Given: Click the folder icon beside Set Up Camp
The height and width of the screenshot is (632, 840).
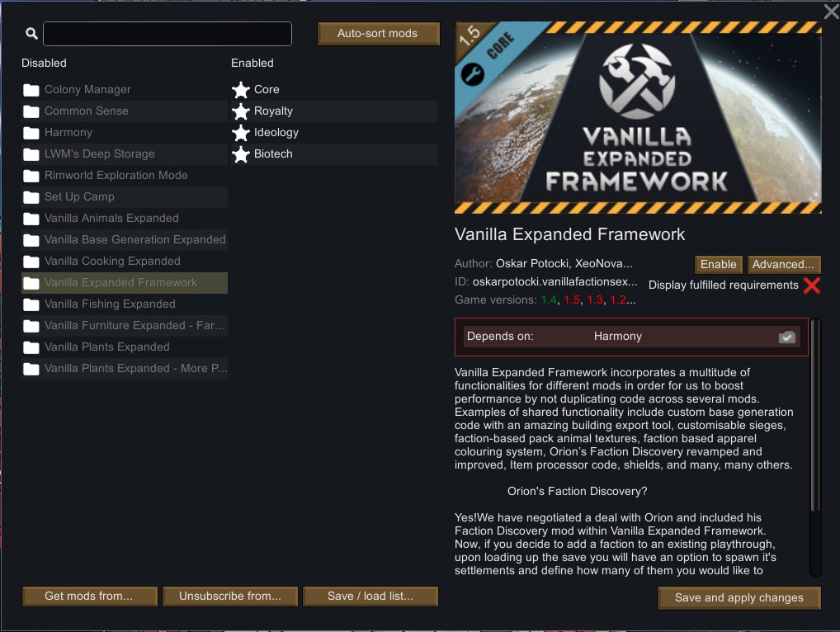Looking at the screenshot, I should click(x=31, y=196).
